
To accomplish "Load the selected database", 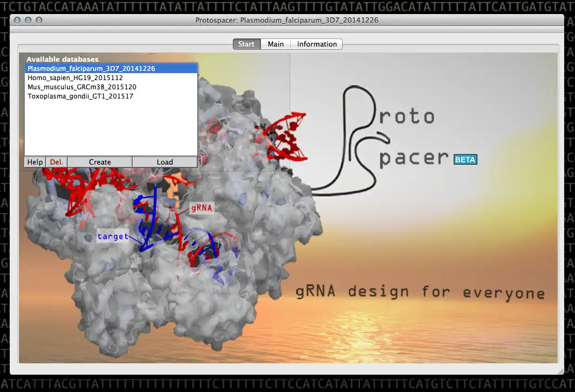I will [165, 162].
